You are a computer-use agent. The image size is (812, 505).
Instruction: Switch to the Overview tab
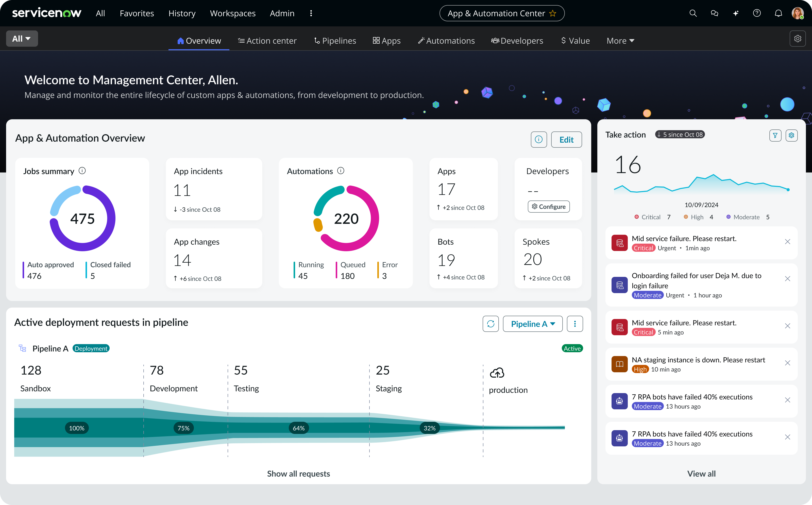[x=199, y=41]
